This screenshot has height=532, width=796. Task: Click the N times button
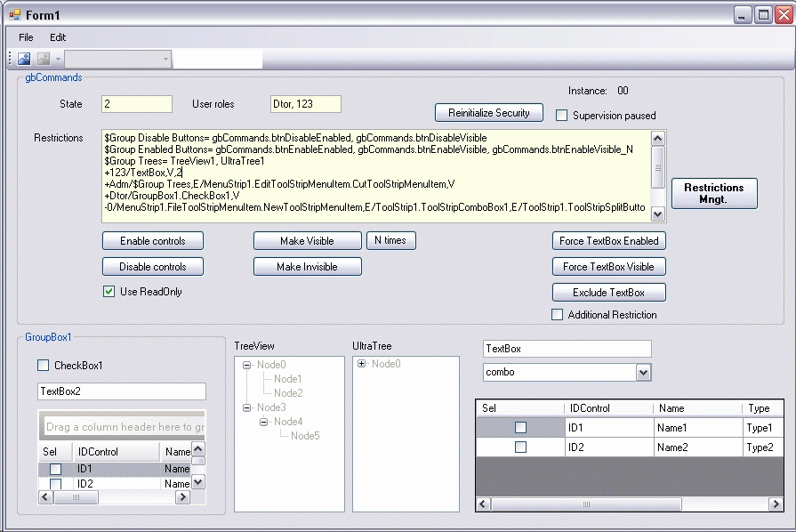pos(391,240)
